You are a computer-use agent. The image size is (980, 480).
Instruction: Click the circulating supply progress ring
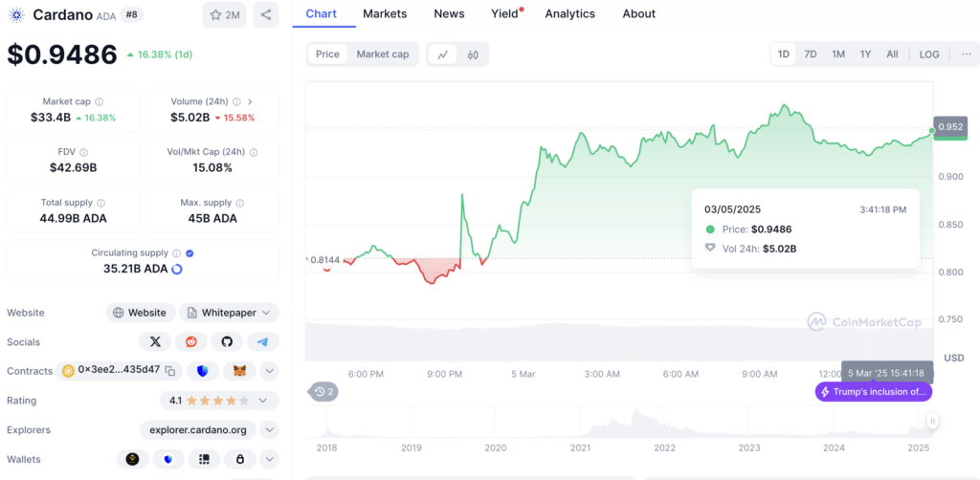tap(177, 269)
